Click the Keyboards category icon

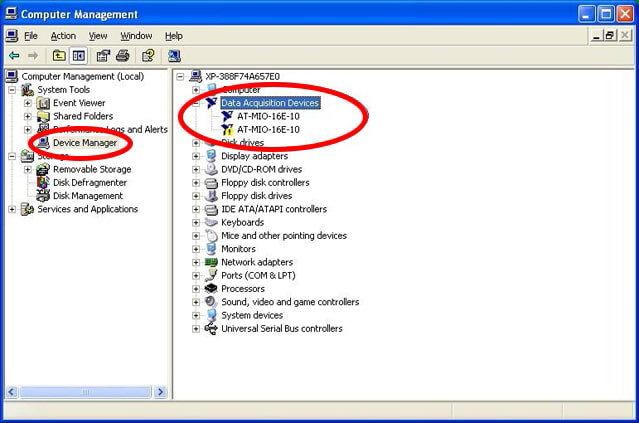click(211, 223)
